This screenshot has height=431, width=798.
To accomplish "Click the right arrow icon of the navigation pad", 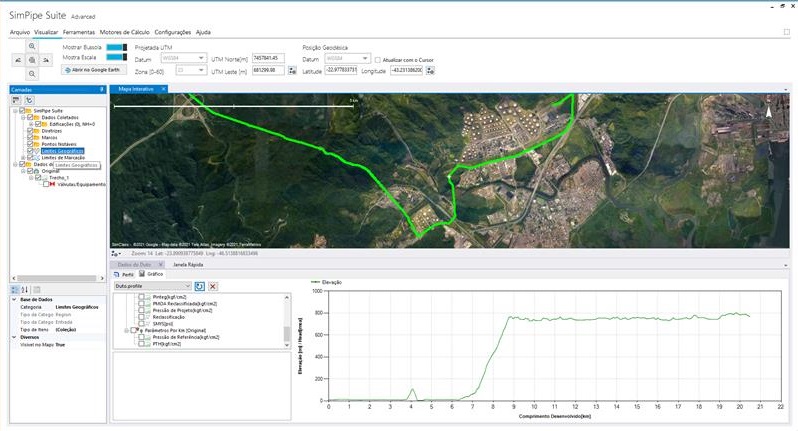I will pos(46,60).
